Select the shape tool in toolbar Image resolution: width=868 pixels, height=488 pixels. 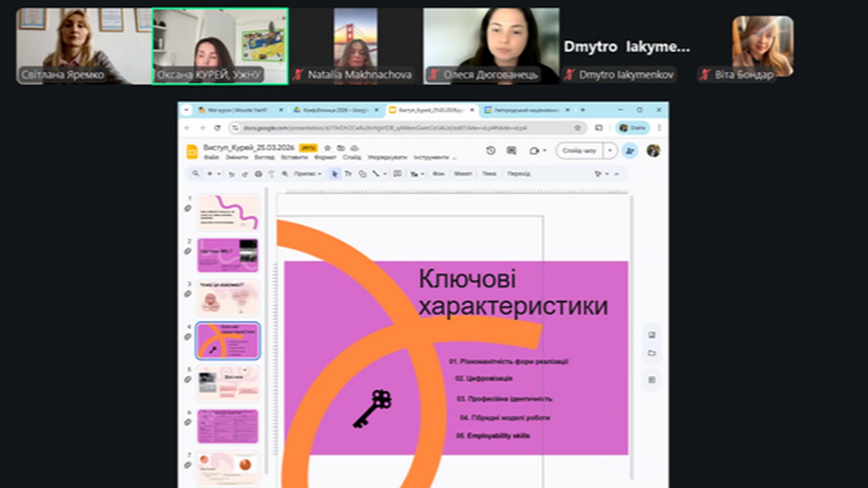point(362,174)
